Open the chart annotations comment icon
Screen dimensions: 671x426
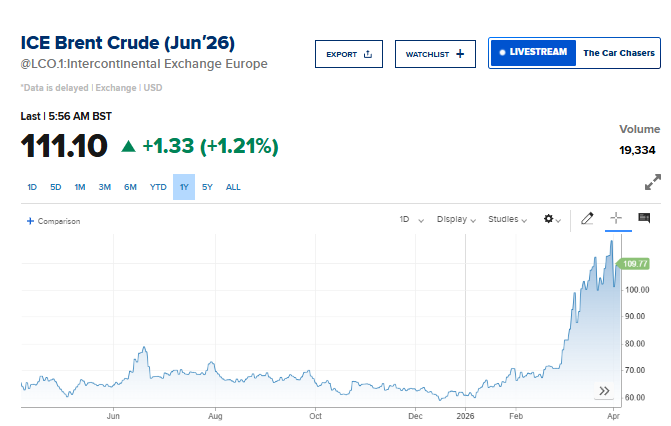point(644,219)
